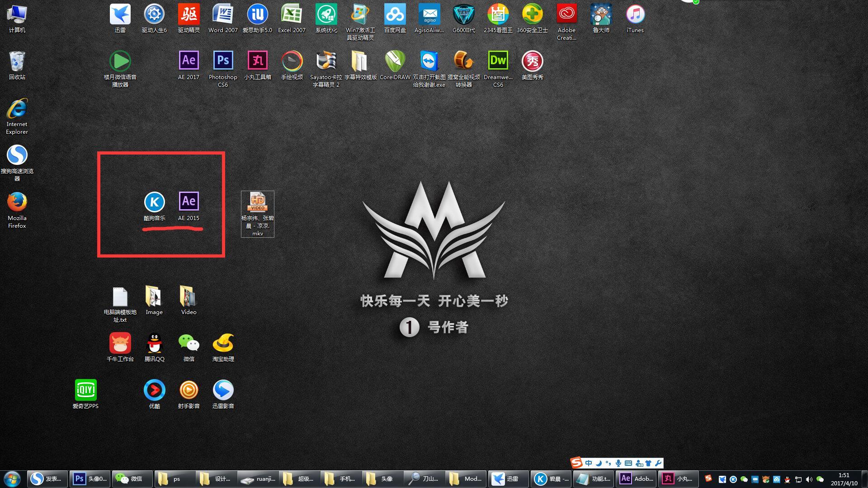
Task: Select 电脑端模板地址.txt file
Action: [x=120, y=304]
